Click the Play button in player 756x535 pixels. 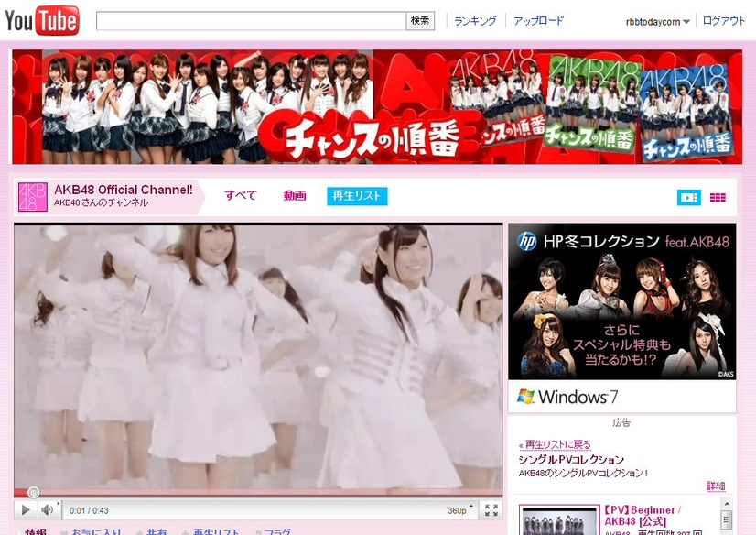coord(26,510)
